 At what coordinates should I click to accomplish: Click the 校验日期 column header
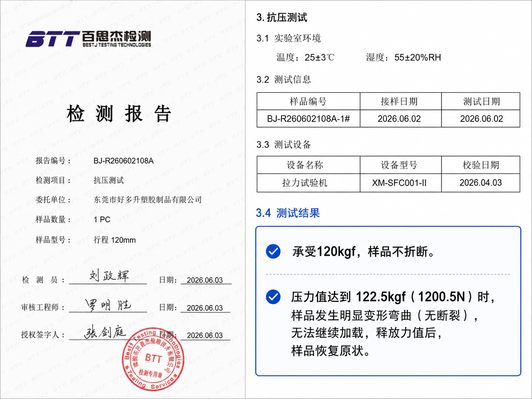[x=481, y=165]
